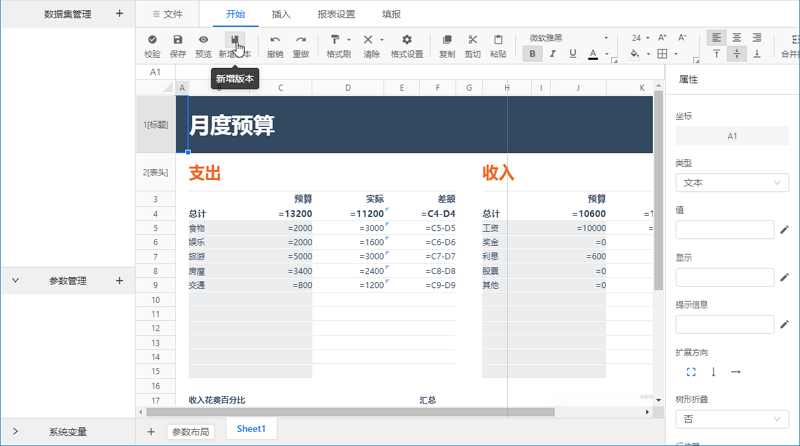Image resolution: width=800 pixels, height=446 pixels.
Task: Click the 值 input field
Action: tap(724, 230)
